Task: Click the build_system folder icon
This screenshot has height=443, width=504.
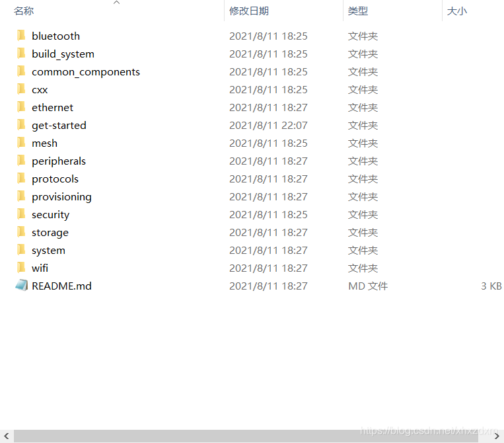Action: 21,54
